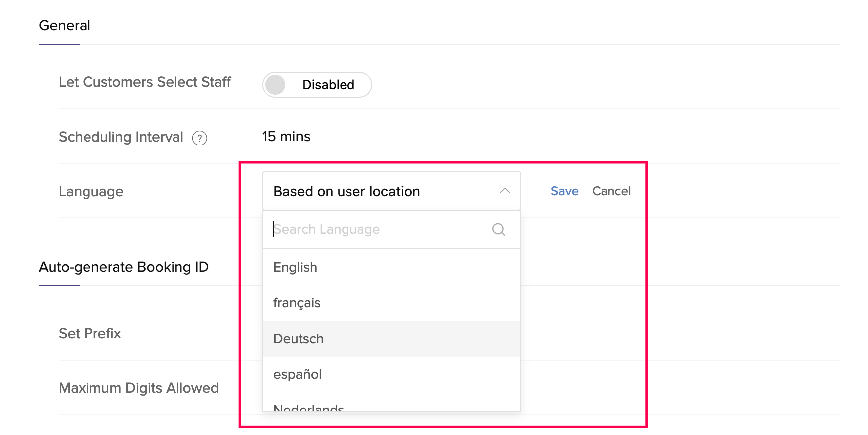The image size is (868, 435).
Task: Click the Scheduling Interval help question-mark icon
Action: point(199,138)
